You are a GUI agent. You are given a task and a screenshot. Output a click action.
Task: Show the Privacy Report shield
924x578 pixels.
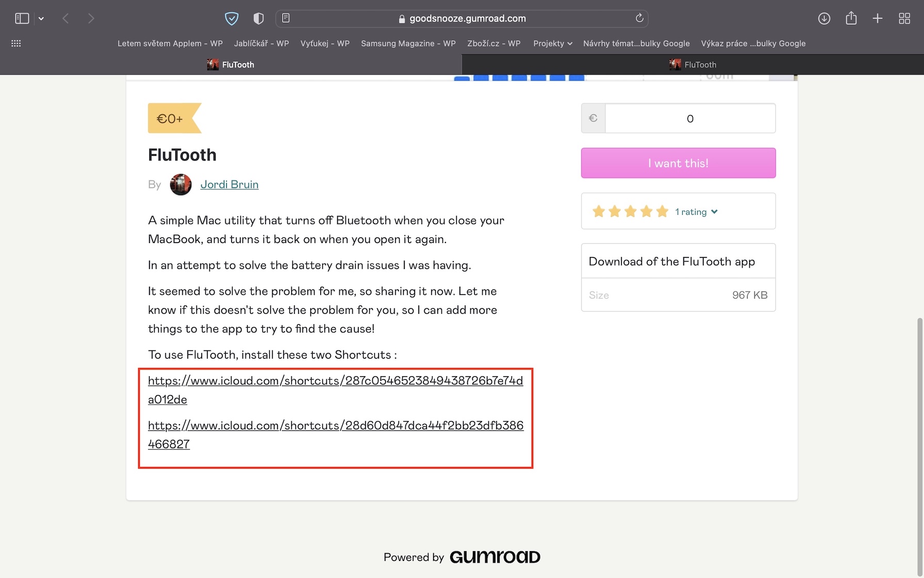[x=258, y=19]
